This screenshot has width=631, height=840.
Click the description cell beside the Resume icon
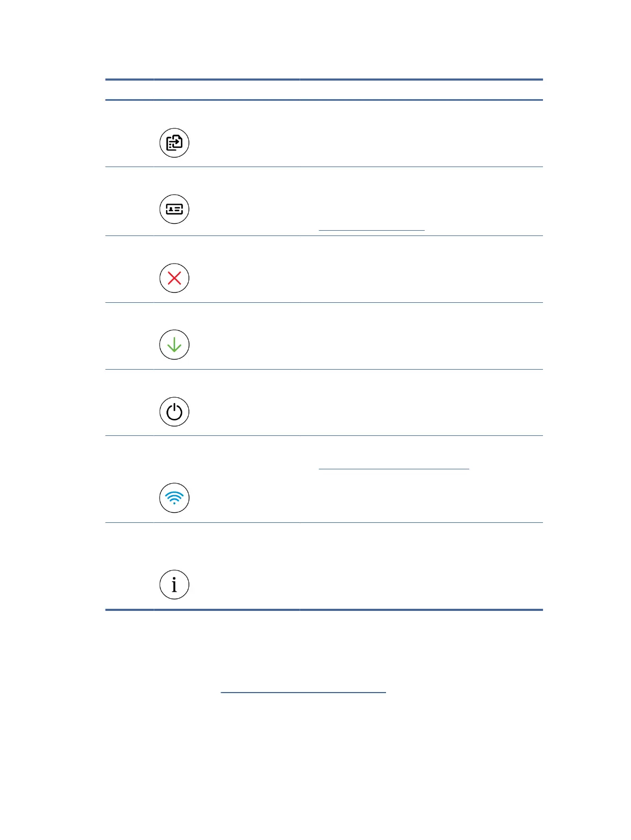[x=420, y=336]
